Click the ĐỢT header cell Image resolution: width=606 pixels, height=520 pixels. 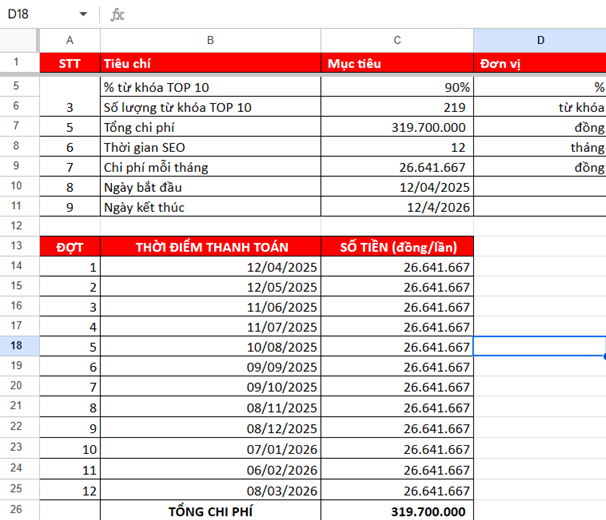pos(70,247)
